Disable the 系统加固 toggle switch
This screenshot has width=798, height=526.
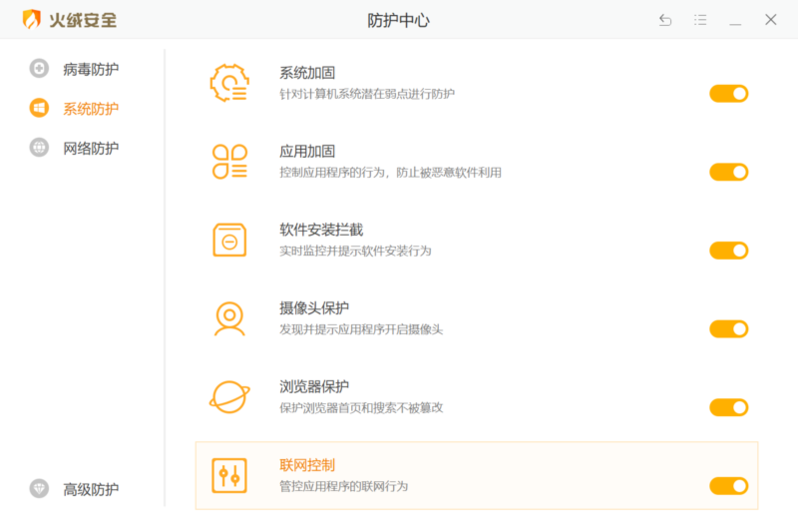tap(728, 94)
